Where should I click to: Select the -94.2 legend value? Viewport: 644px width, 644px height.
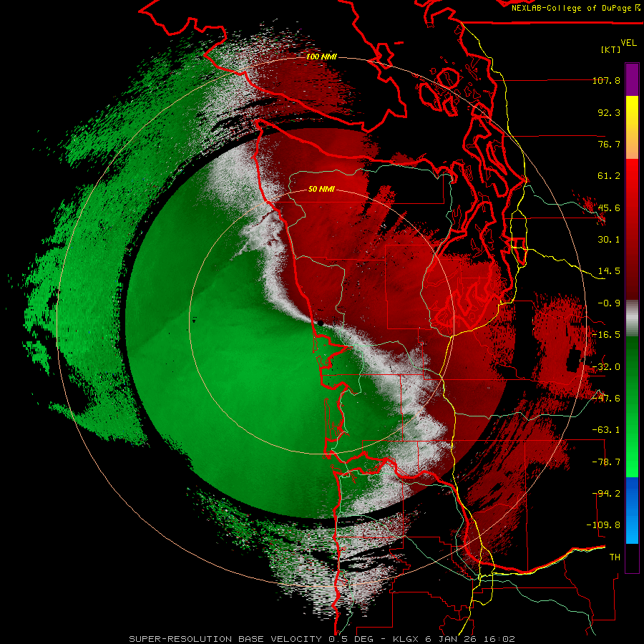point(606,494)
